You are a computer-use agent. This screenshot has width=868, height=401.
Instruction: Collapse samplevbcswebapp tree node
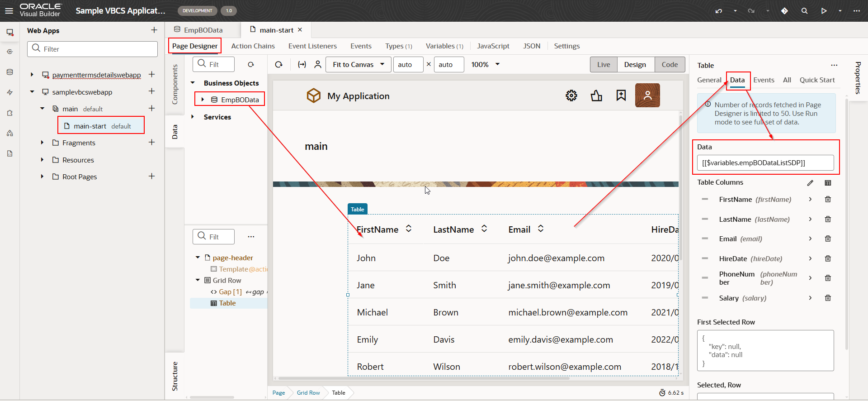pyautogui.click(x=32, y=92)
